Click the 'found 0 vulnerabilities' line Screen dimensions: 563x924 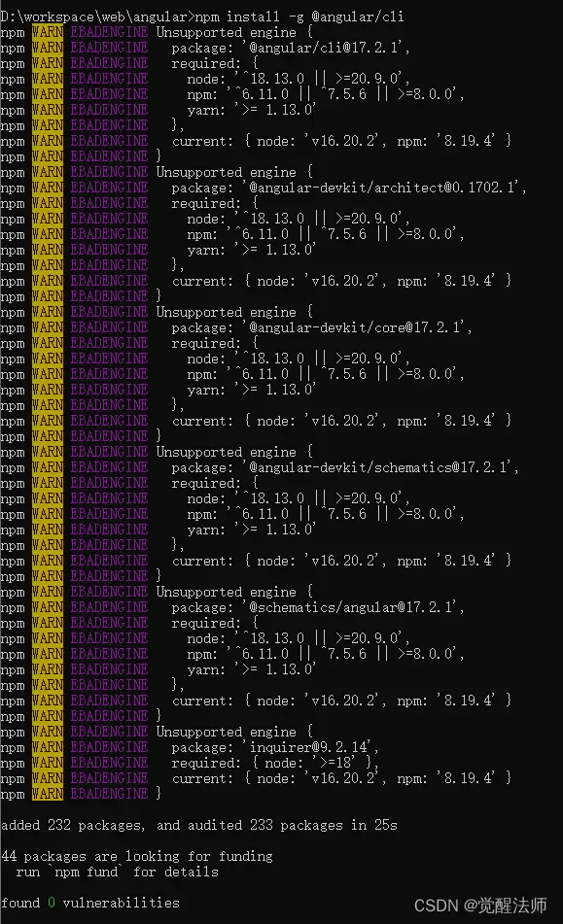(x=89, y=903)
